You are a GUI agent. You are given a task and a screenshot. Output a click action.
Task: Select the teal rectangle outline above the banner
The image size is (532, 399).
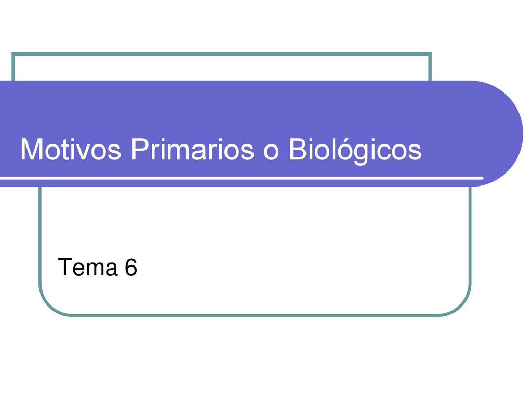(x=221, y=66)
